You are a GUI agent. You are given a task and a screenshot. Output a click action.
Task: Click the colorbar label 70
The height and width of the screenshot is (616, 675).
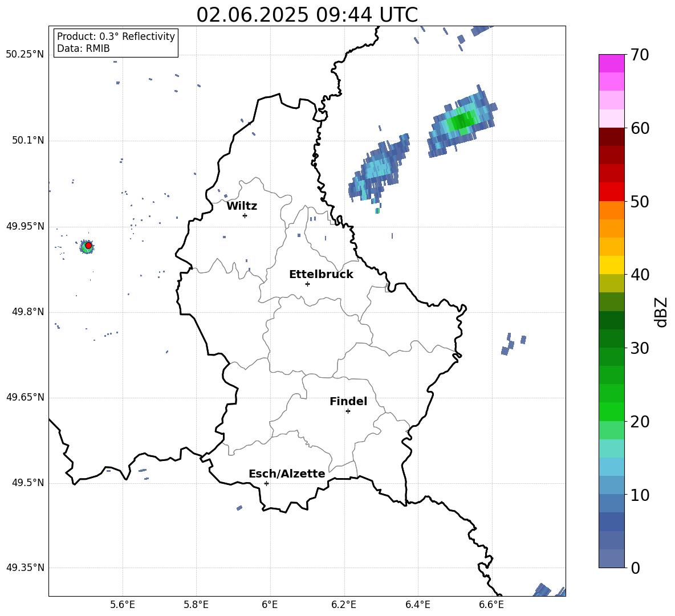click(640, 55)
